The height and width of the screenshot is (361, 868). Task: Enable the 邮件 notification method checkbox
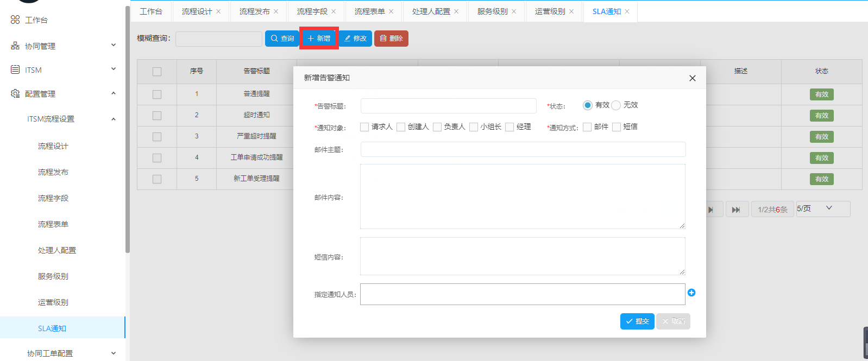point(587,127)
